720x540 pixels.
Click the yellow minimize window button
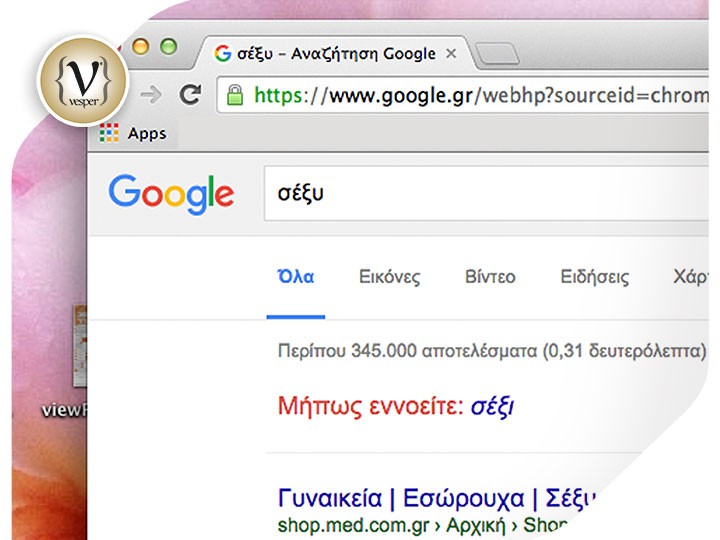point(141,46)
